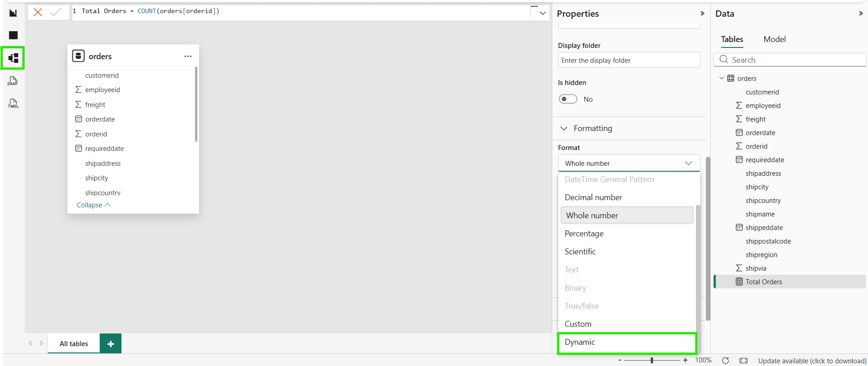This screenshot has width=868, height=366.
Task: Select shipcity in Data pane list
Action: point(757,187)
